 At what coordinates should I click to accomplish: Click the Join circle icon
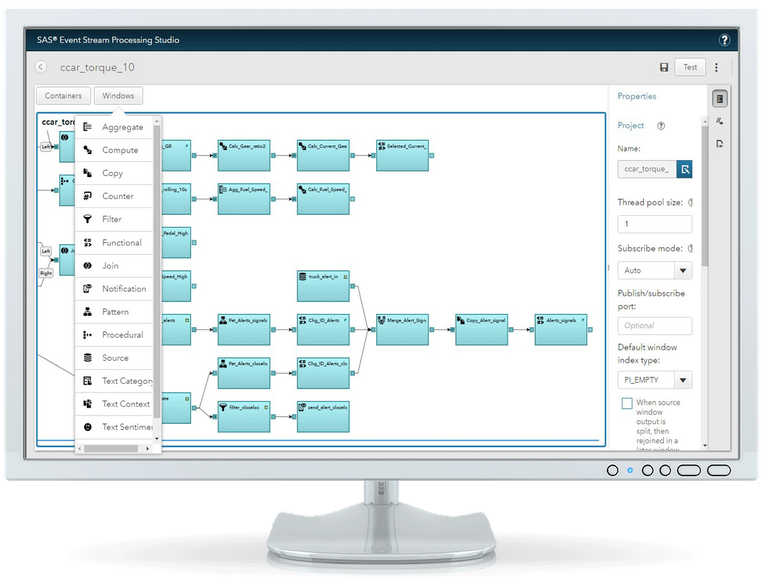click(88, 266)
